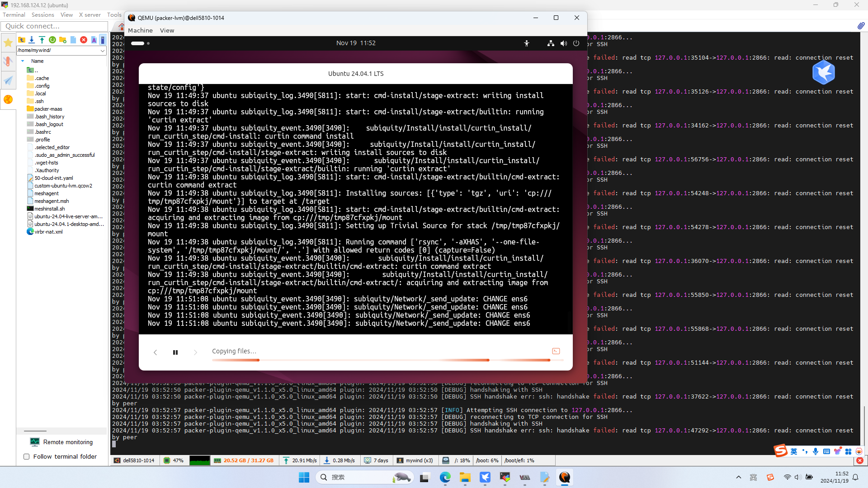The image size is (868, 488).
Task: Click the red delete icon in SFTP toolbar
Action: pyautogui.click(x=84, y=40)
